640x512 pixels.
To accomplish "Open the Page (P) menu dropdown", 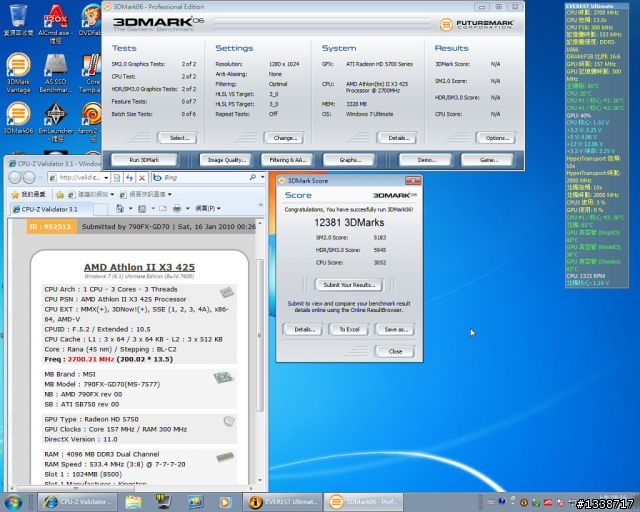I will [208, 208].
